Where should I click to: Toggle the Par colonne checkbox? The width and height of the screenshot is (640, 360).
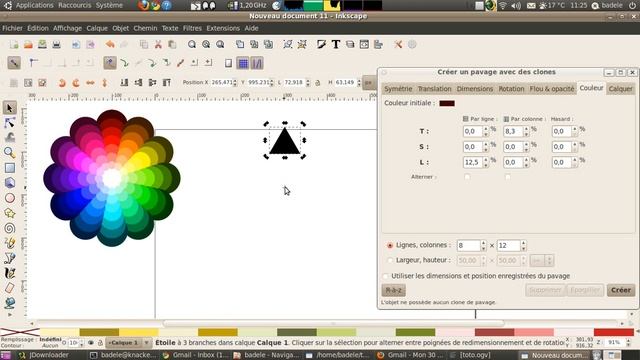click(506, 119)
